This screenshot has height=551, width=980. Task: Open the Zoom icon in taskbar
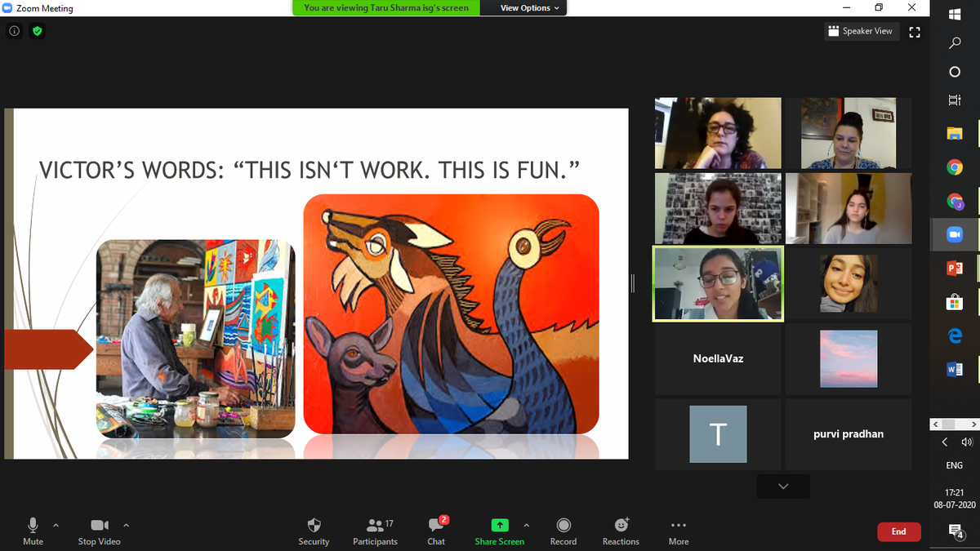tap(955, 234)
